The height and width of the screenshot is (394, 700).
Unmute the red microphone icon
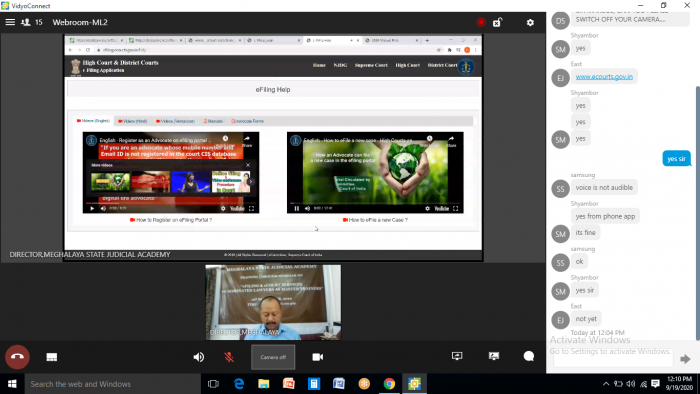tap(229, 357)
